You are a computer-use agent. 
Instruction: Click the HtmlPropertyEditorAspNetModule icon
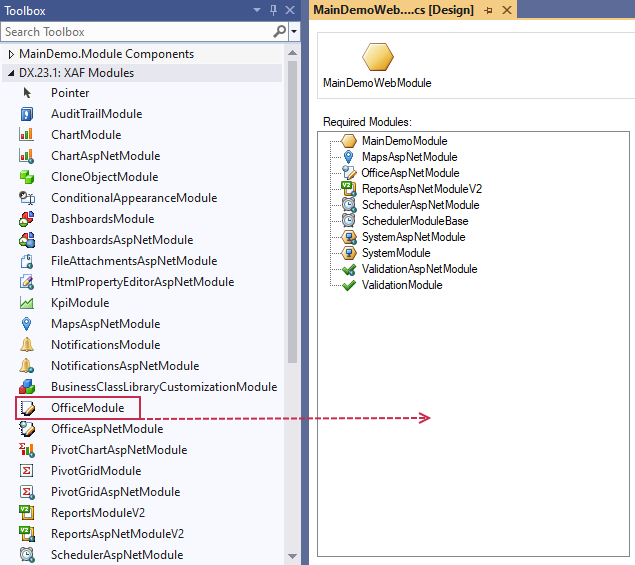(x=27, y=282)
